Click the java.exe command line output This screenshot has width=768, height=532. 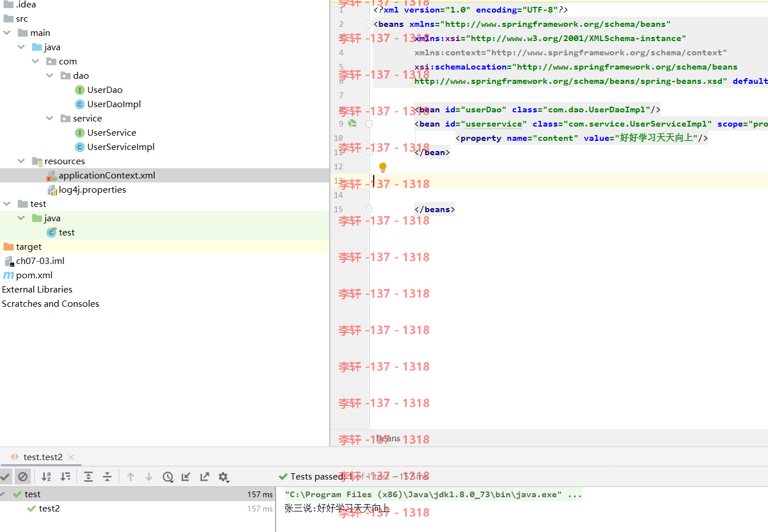pyautogui.click(x=434, y=494)
